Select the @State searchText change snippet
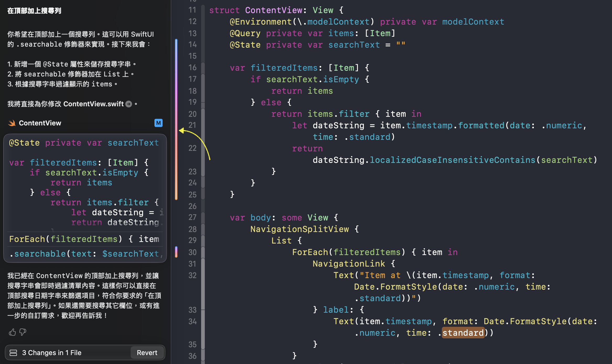 [x=84, y=143]
